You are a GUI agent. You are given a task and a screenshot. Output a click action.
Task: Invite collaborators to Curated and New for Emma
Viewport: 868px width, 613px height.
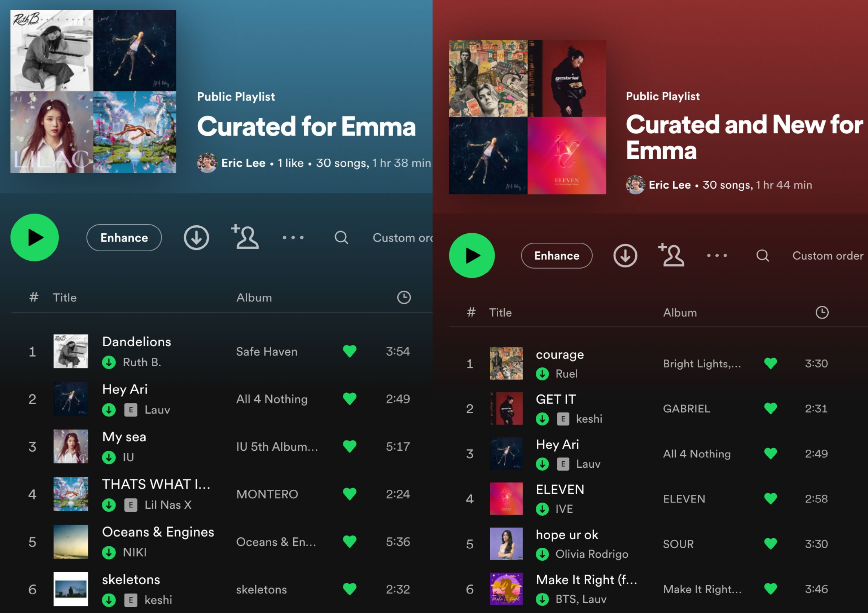671,255
